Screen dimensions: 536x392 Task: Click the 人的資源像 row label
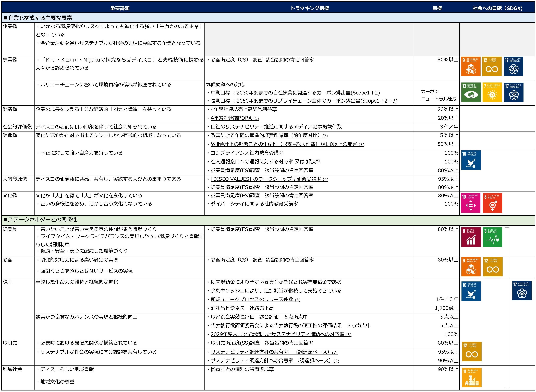tap(15, 179)
